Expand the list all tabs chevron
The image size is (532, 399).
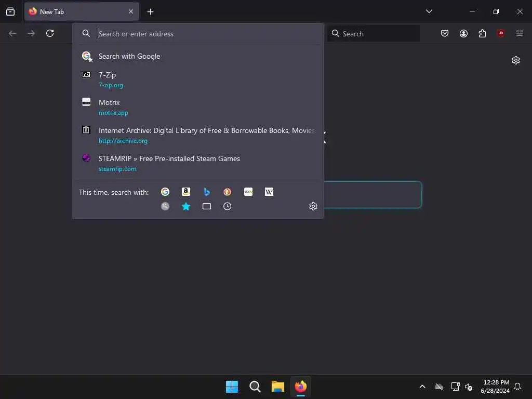[429, 11]
